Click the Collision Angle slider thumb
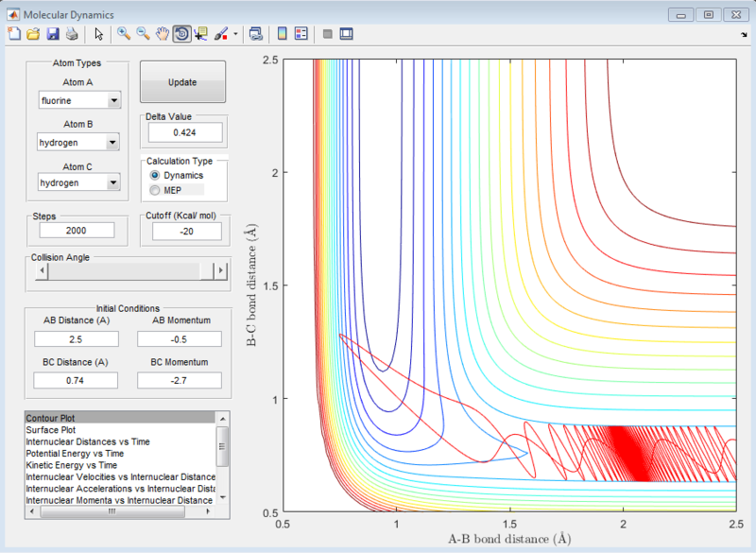 point(207,270)
